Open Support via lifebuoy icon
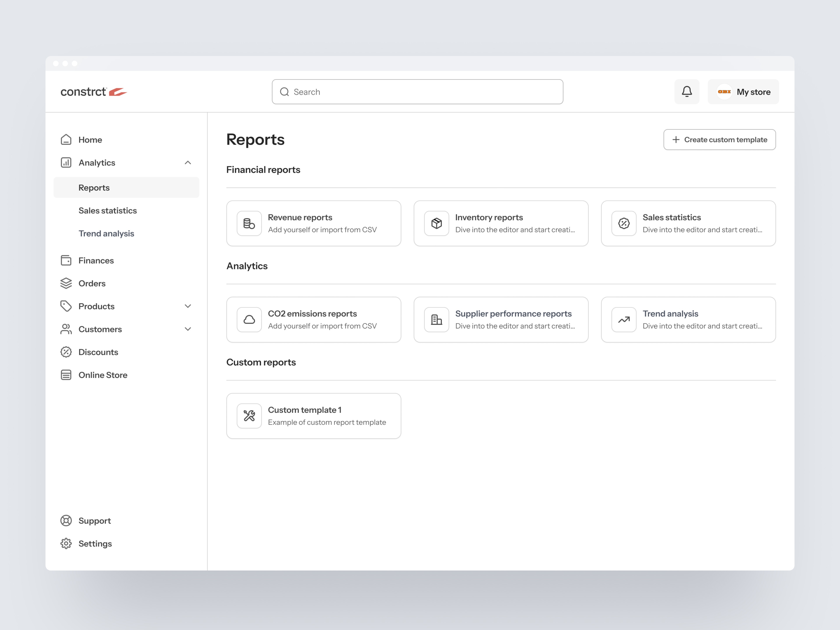Screen dimensions: 840x630 point(66,521)
